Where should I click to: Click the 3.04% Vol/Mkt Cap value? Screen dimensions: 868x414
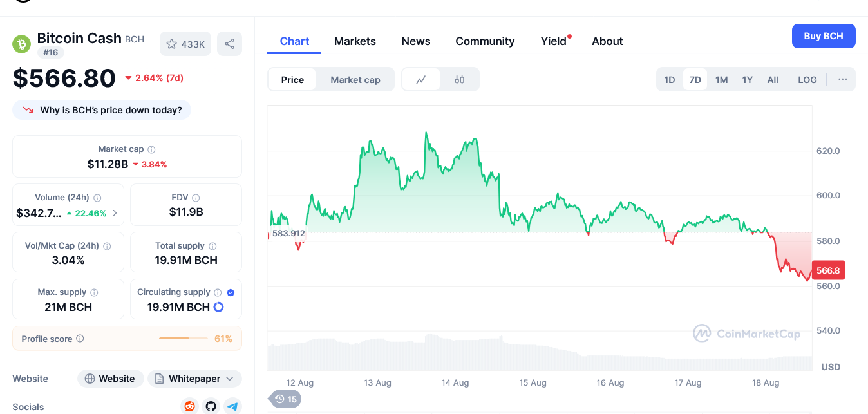click(68, 260)
